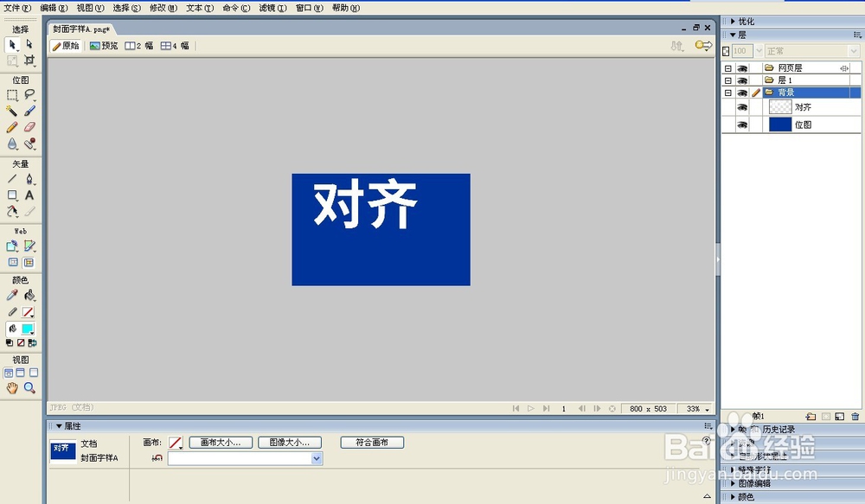
Task: Select the Text tool
Action: tap(29, 195)
